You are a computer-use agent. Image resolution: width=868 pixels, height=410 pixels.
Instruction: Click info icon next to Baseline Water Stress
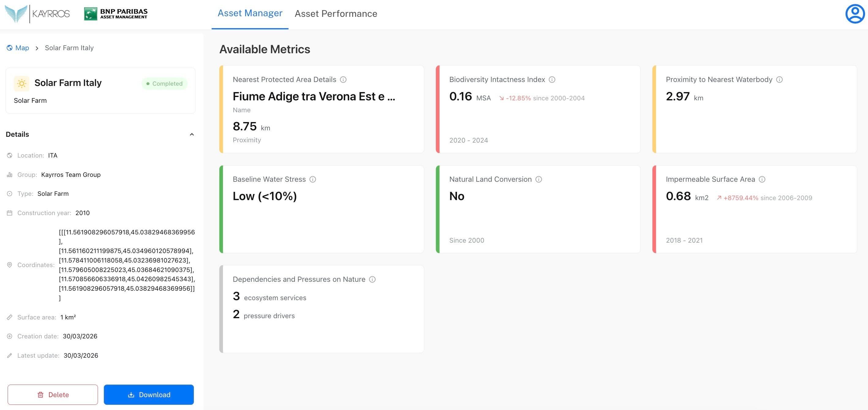coord(313,179)
